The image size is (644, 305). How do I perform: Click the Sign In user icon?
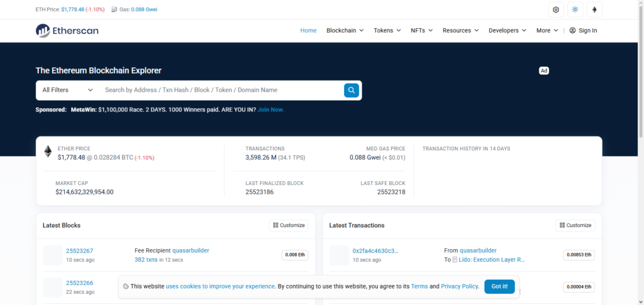coord(572,30)
